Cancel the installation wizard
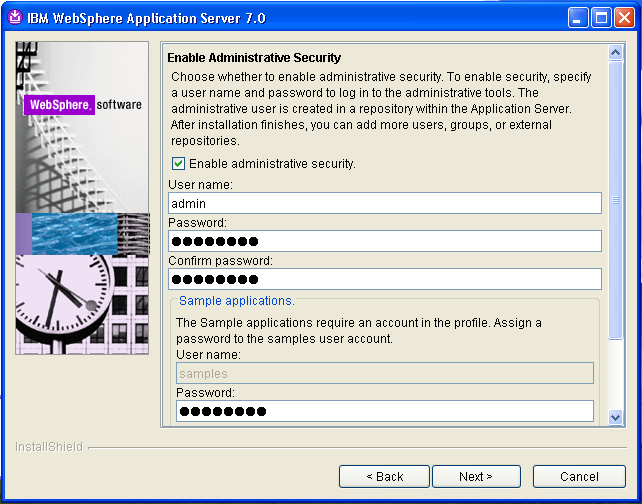The image size is (642, 504). [579, 477]
